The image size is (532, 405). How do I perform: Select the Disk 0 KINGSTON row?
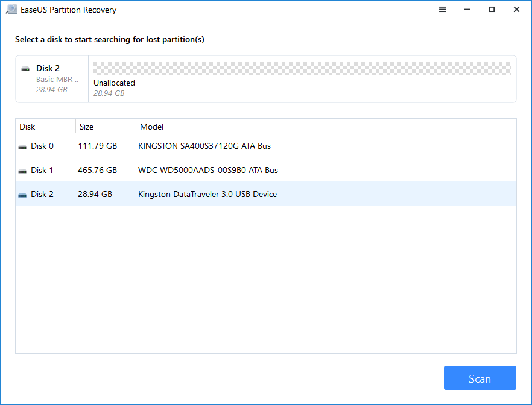181,146
